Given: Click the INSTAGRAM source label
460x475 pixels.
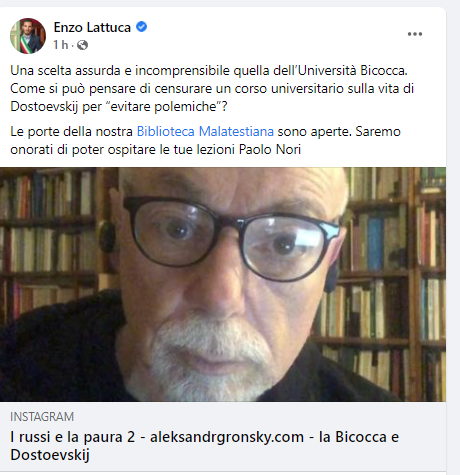Looking at the screenshot, I should 42,417.
